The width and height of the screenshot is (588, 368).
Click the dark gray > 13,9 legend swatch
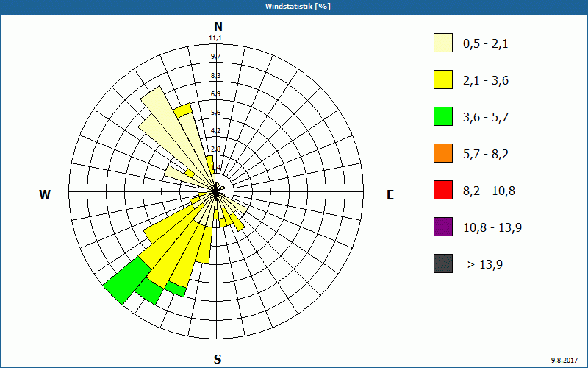coord(443,263)
